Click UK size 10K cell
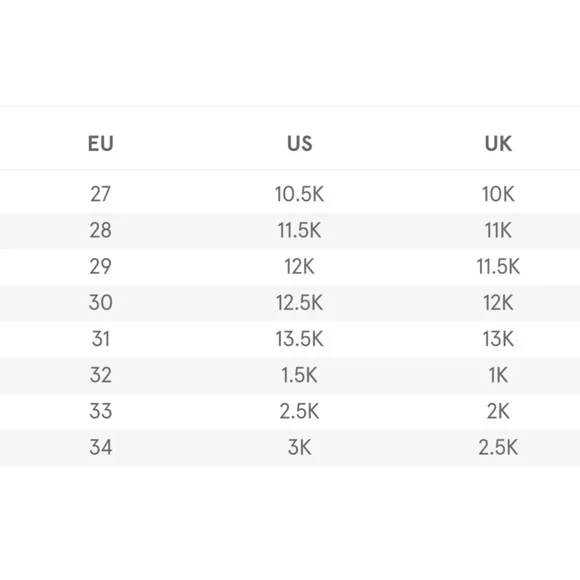Screen dimensions: 580x580 tap(498, 194)
